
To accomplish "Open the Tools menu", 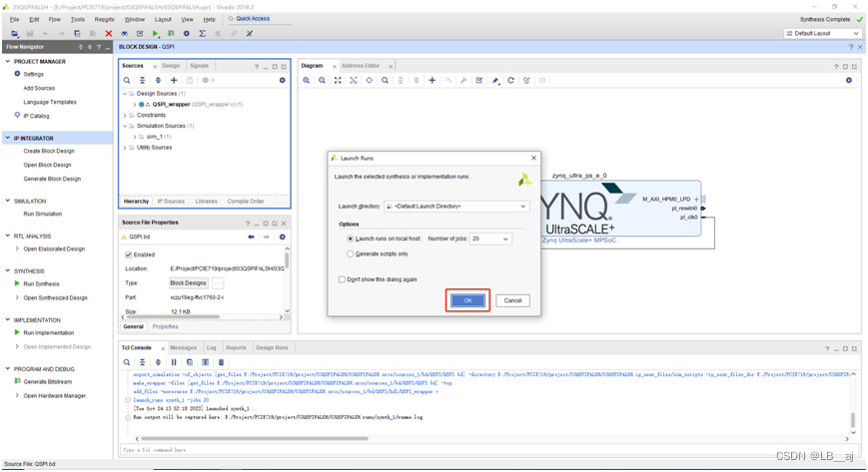I will pyautogui.click(x=78, y=19).
